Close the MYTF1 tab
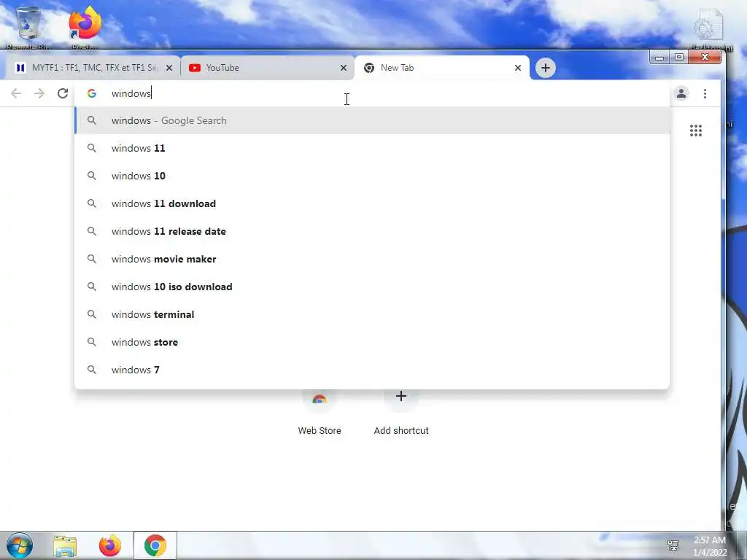The image size is (747, 560). click(x=169, y=68)
